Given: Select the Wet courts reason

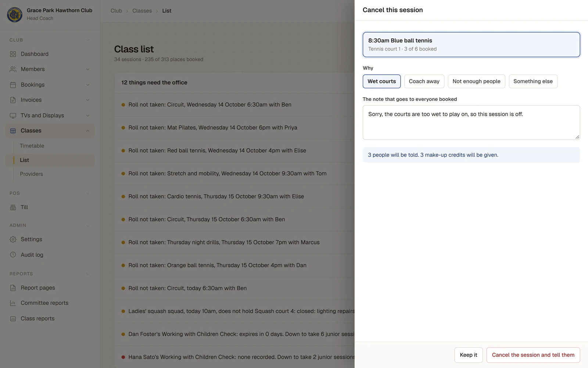Looking at the screenshot, I should click(381, 81).
